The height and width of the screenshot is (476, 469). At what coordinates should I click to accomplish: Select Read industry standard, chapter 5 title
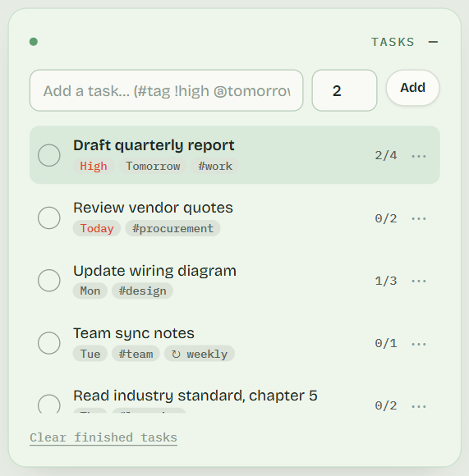[195, 396]
